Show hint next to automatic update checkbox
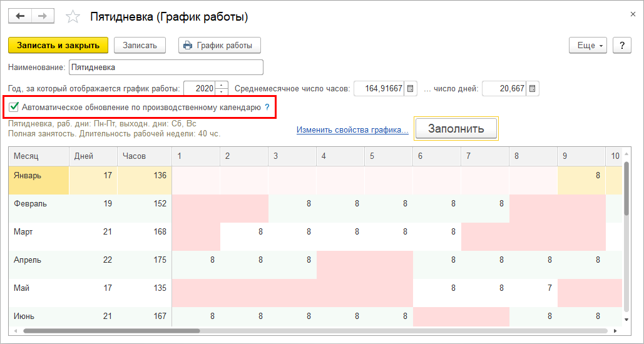Screen dimensions: 644x344 267,108
